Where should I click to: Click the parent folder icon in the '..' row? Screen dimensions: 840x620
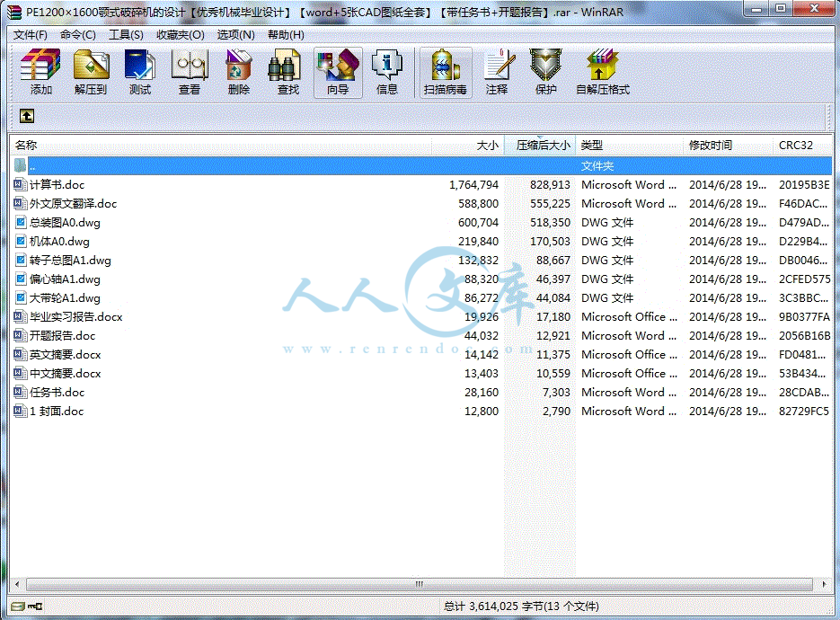(20, 165)
